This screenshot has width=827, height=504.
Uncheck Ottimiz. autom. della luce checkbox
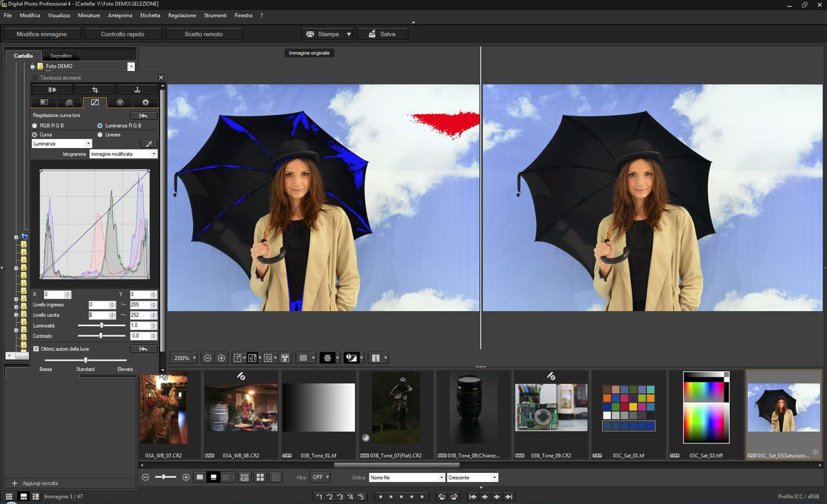[36, 349]
